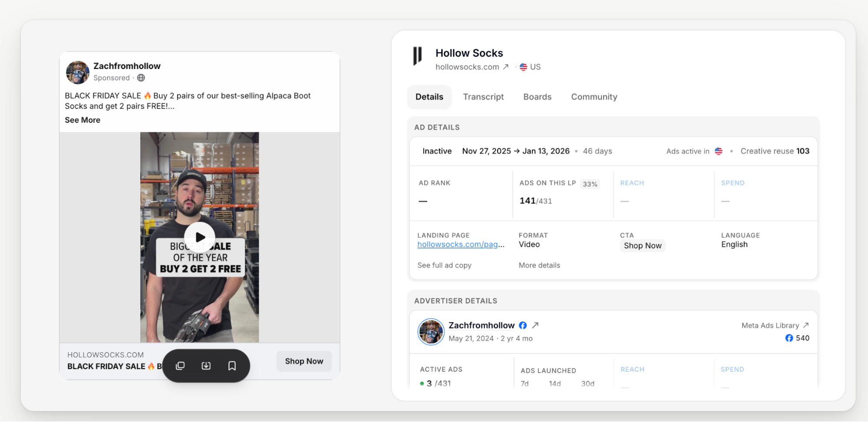Go to the Boards tab
The image size is (868, 422).
click(x=537, y=97)
